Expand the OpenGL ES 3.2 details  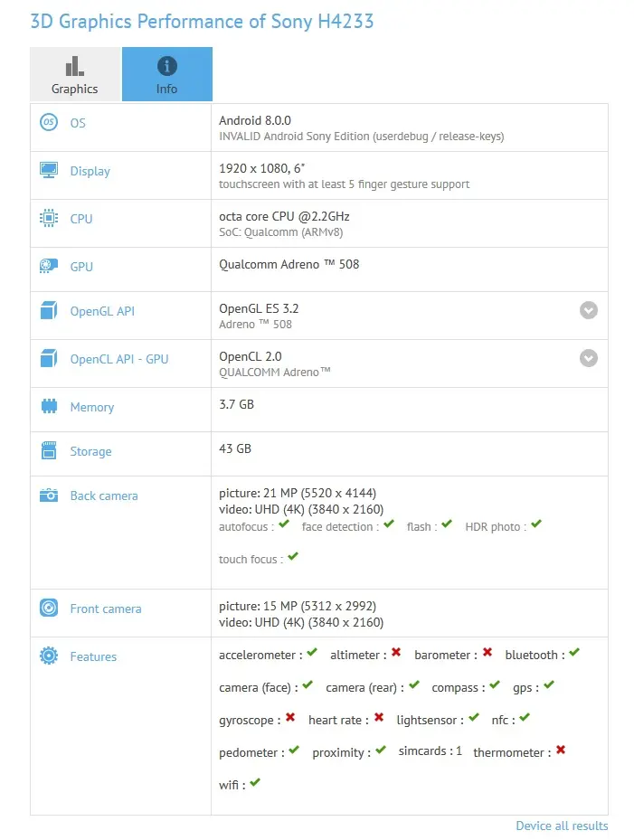click(589, 311)
